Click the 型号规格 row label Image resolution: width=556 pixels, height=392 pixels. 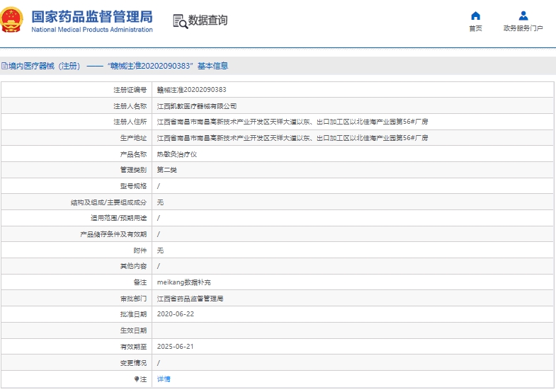tap(133, 186)
